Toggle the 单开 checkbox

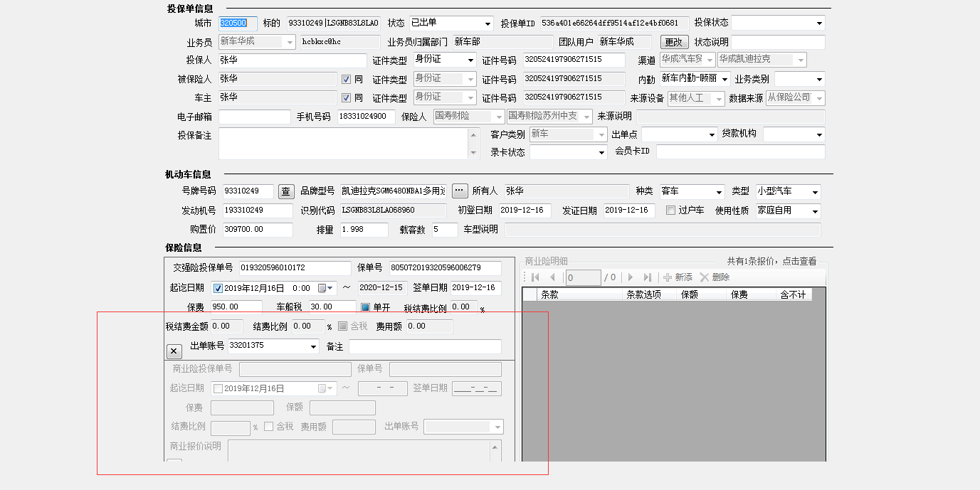[366, 307]
